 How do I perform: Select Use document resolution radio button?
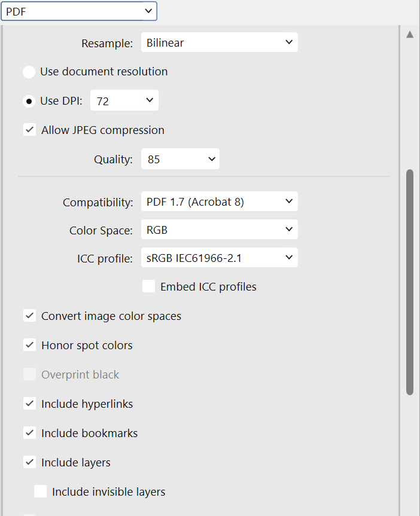pos(29,72)
